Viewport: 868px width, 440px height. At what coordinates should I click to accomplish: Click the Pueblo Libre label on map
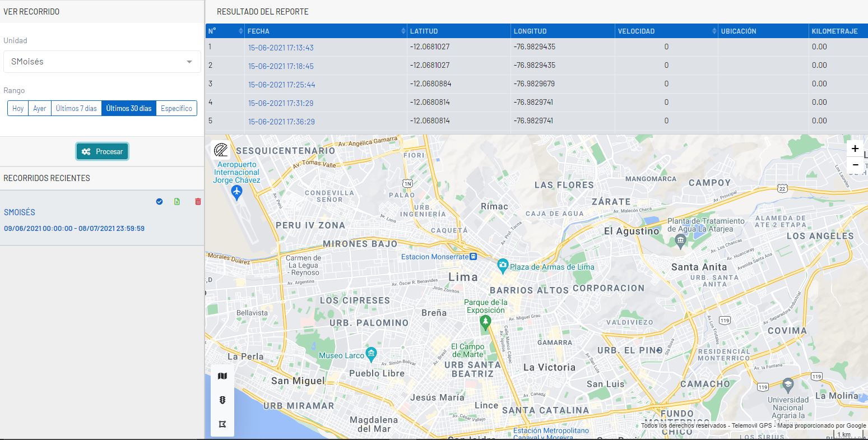point(377,373)
